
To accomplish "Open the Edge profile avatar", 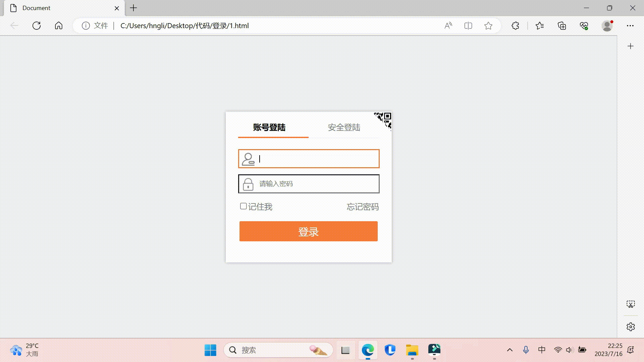I will [x=607, y=25].
